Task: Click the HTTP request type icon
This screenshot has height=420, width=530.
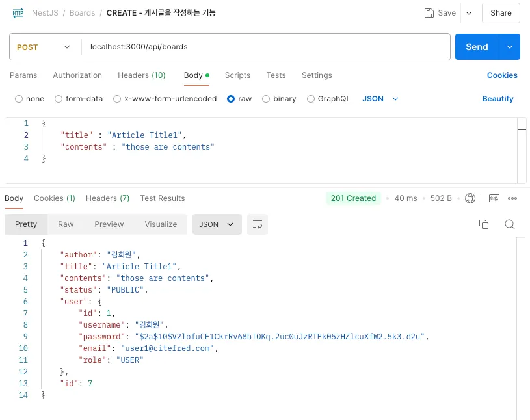Action: tap(18, 13)
